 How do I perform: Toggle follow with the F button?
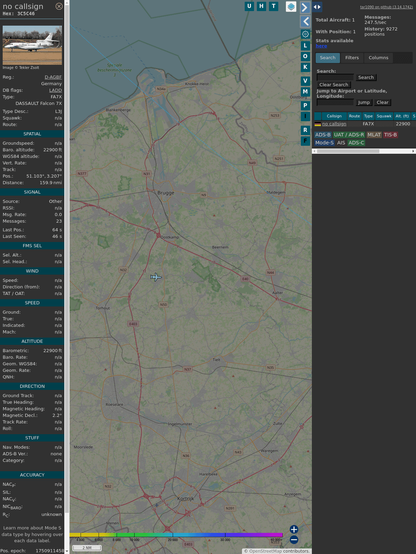click(305, 141)
